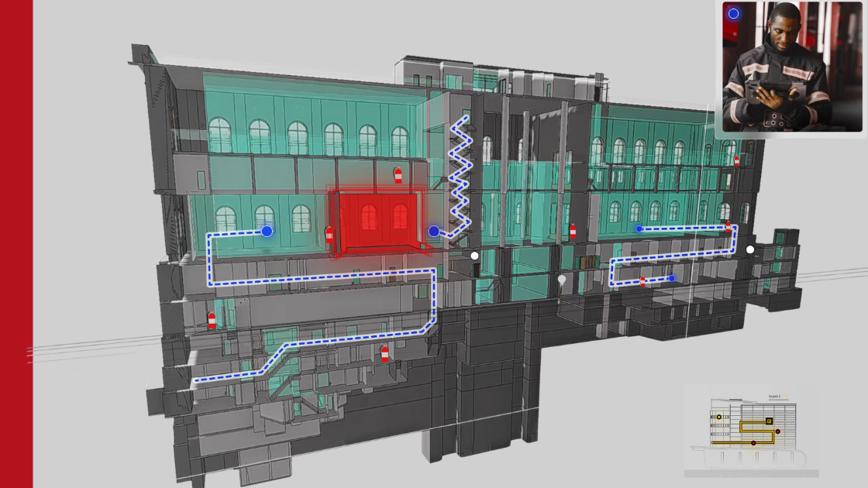Viewport: 868px width, 488px height.
Task: Click the fire extinguisher above the red room
Action: tap(398, 175)
